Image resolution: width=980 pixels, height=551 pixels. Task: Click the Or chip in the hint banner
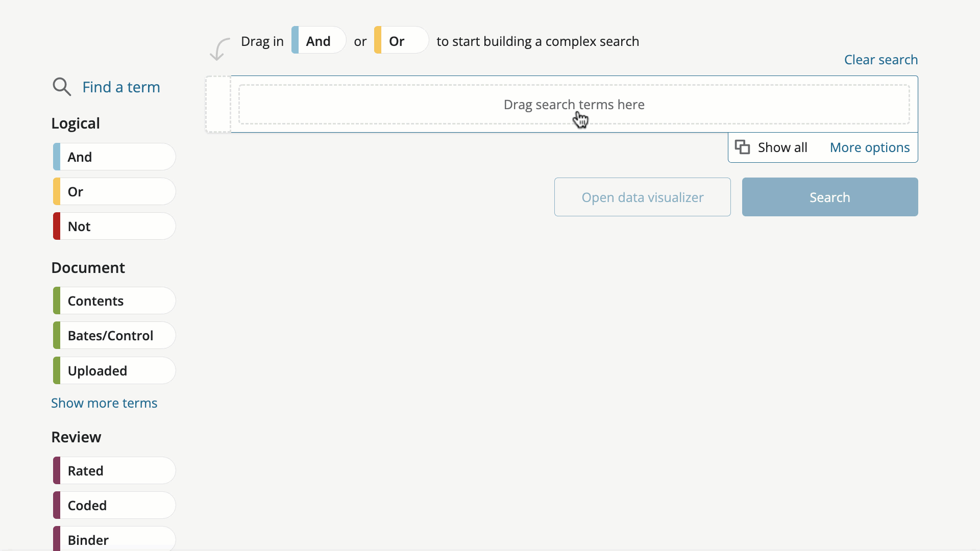click(x=401, y=40)
